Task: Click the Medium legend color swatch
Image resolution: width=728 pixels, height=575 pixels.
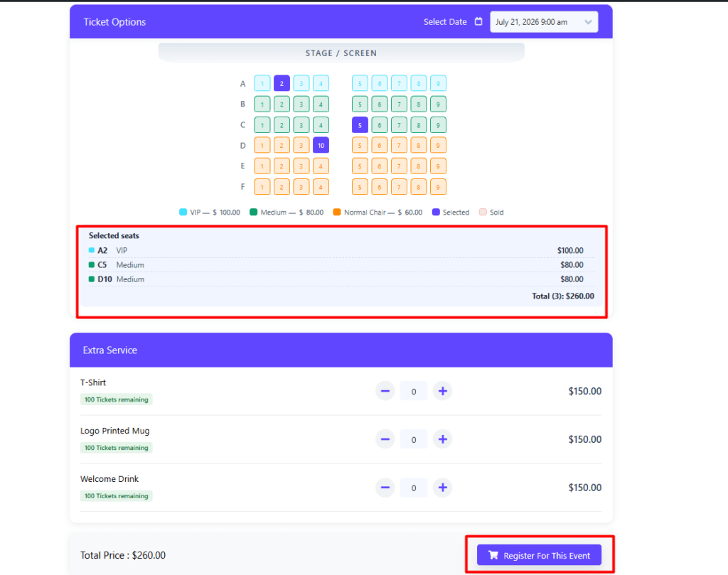Action: pyautogui.click(x=254, y=212)
